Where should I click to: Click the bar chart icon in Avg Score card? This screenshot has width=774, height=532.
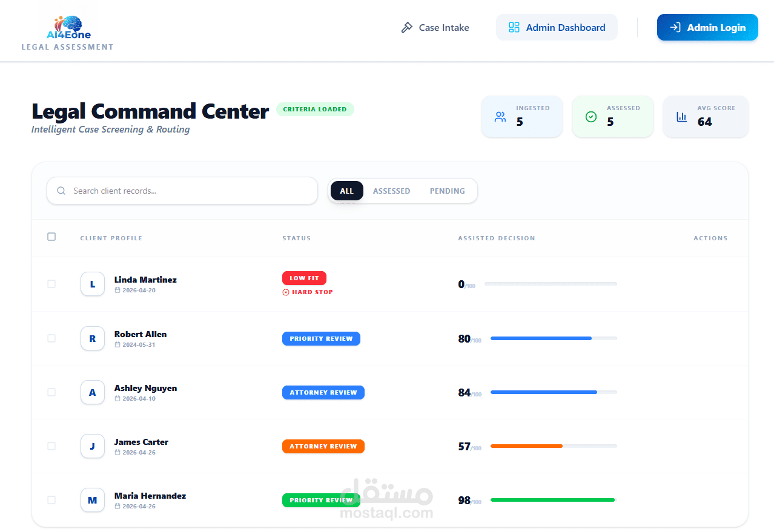pyautogui.click(x=682, y=117)
